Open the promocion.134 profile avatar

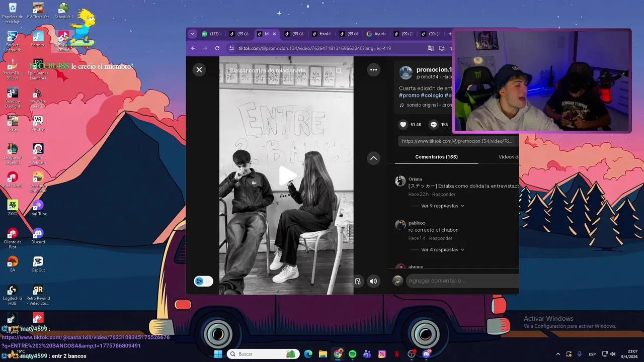click(x=406, y=73)
